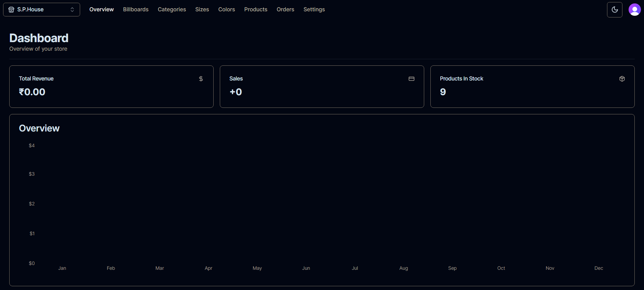The width and height of the screenshot is (644, 290).
Task: Open store Settings
Action: (x=314, y=10)
